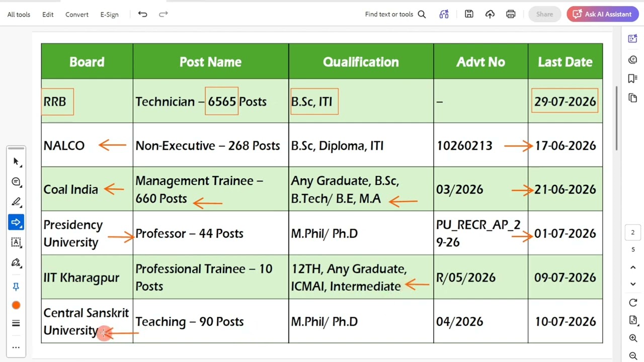Click advt number '04/2026'
The image size is (644, 362).
point(459,321)
